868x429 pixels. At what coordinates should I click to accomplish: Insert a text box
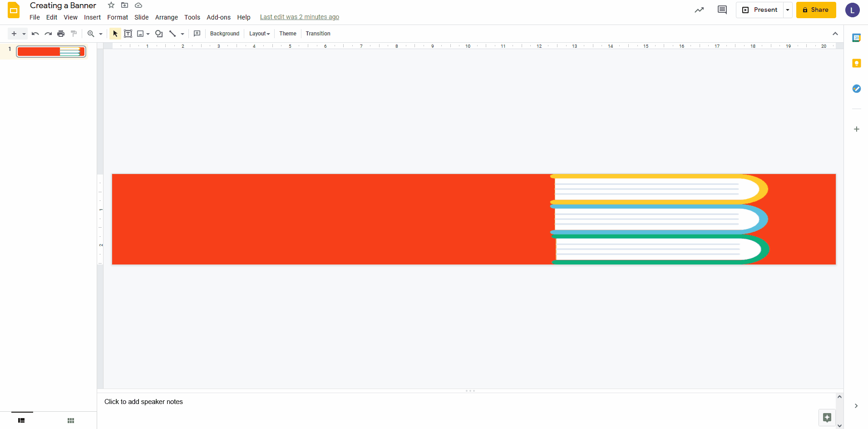(128, 33)
